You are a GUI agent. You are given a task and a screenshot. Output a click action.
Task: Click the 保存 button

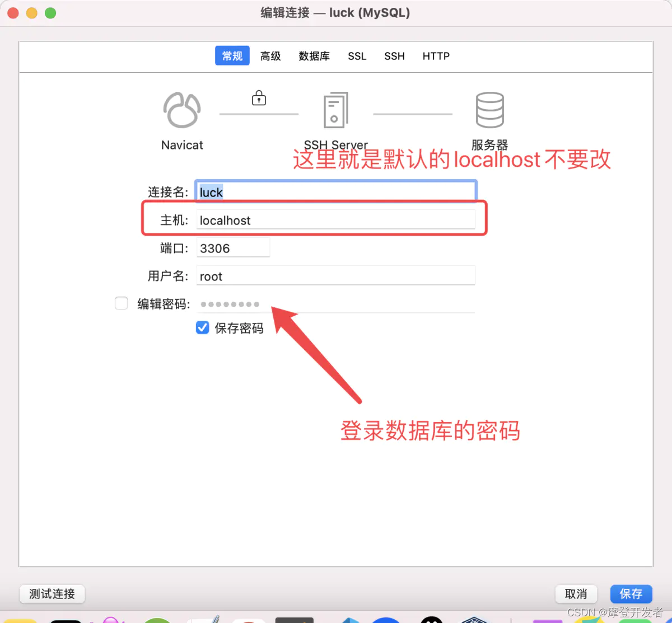631,594
